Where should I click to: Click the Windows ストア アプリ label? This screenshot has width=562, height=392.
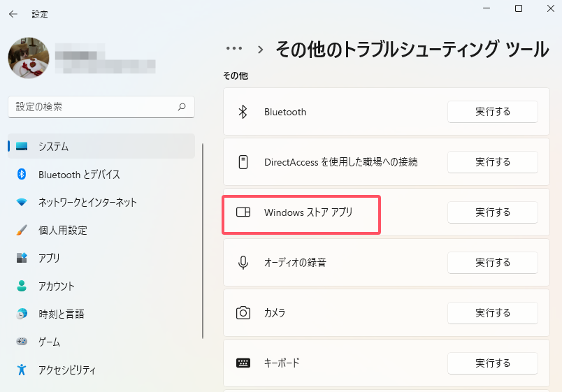[308, 212]
